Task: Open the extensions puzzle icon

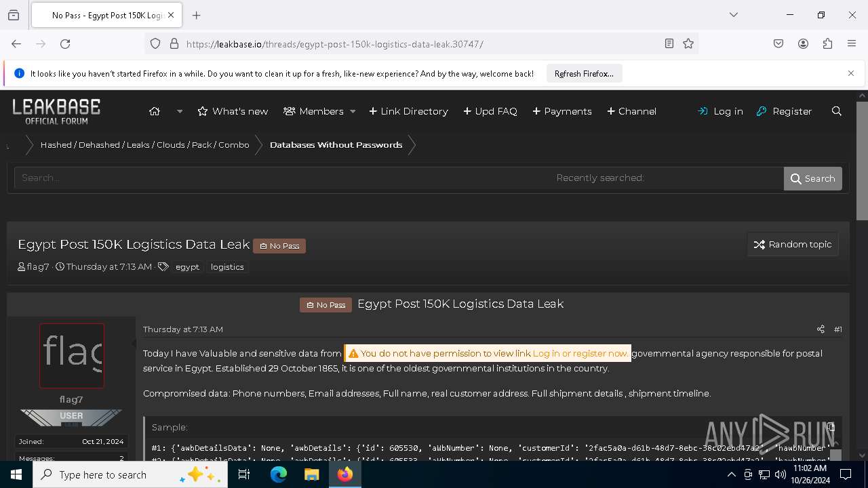Action: (827, 43)
